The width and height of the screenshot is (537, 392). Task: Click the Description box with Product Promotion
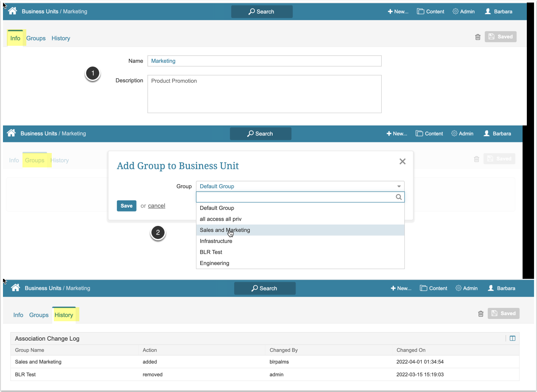click(264, 94)
